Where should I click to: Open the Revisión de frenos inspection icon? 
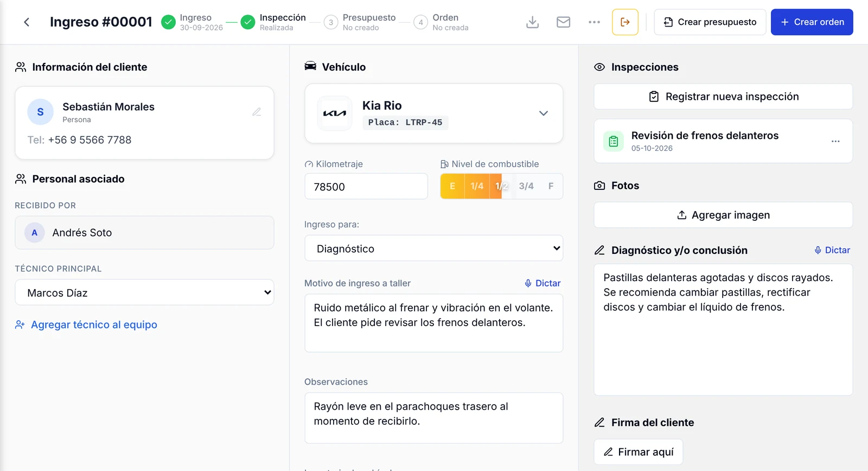(614, 141)
